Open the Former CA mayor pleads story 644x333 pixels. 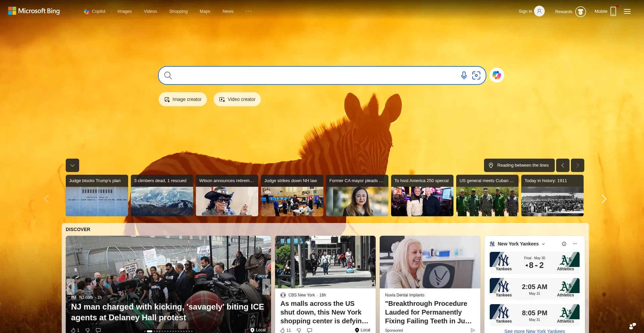tap(357, 196)
